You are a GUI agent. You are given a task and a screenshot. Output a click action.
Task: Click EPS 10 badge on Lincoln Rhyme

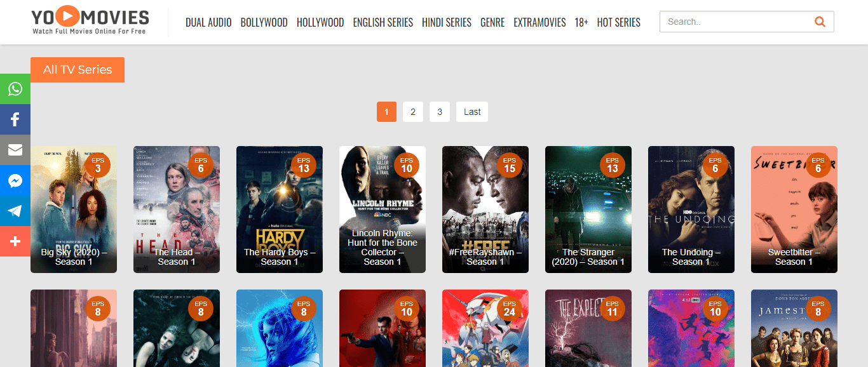pyautogui.click(x=407, y=165)
